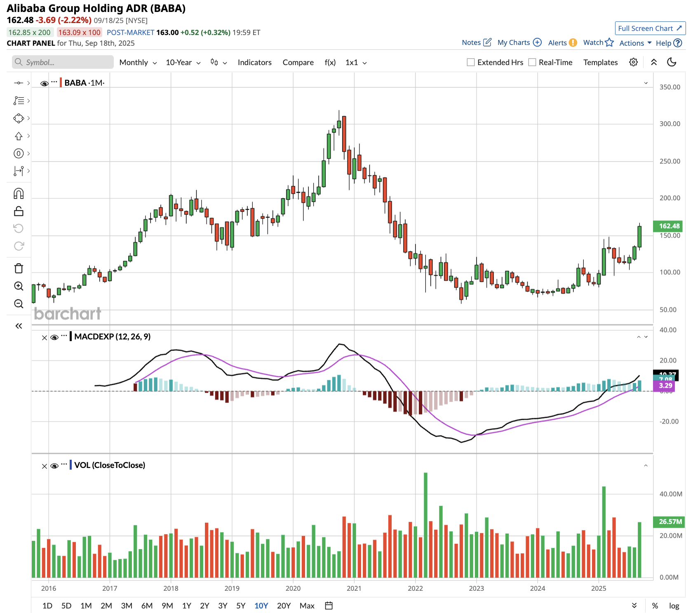The height and width of the screenshot is (613, 700).
Task: Select the 20Y time range
Action: 284,606
